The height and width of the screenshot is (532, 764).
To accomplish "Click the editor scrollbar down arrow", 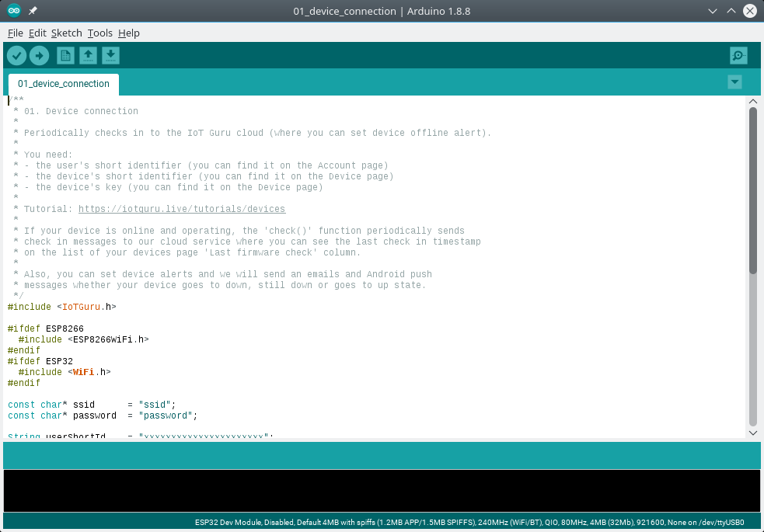I will [752, 433].
